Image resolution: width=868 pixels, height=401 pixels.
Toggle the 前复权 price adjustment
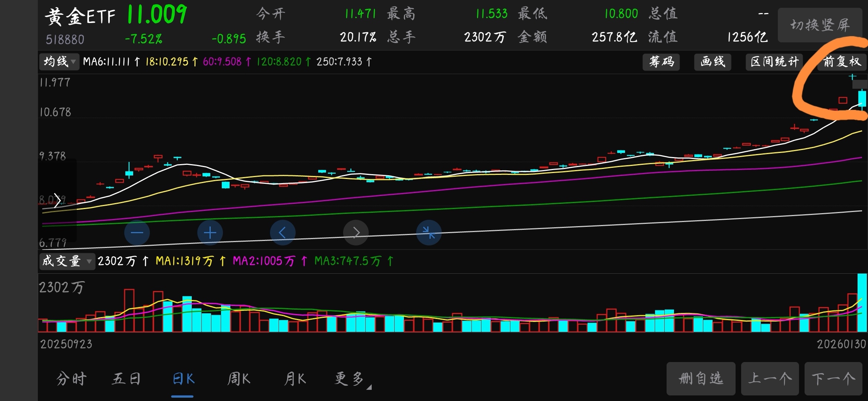[x=842, y=62]
